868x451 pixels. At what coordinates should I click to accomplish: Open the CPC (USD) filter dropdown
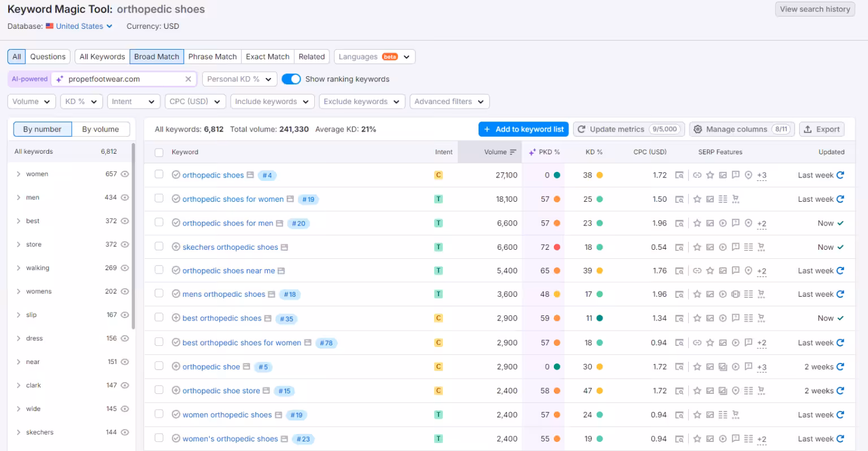click(x=195, y=102)
